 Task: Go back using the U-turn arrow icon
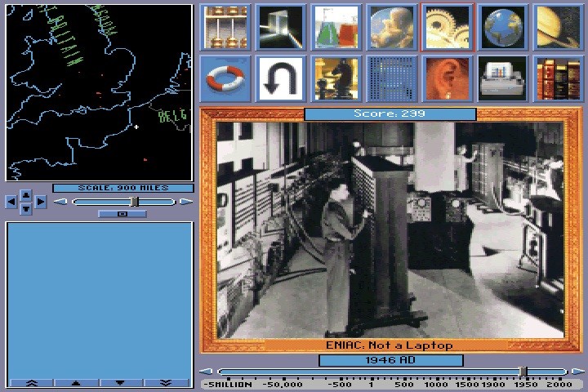click(x=281, y=78)
